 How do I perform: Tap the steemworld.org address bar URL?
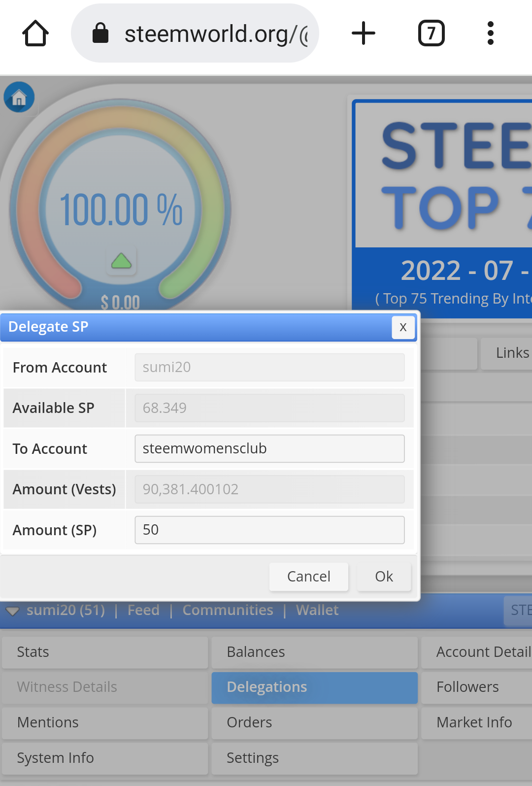pos(217,34)
